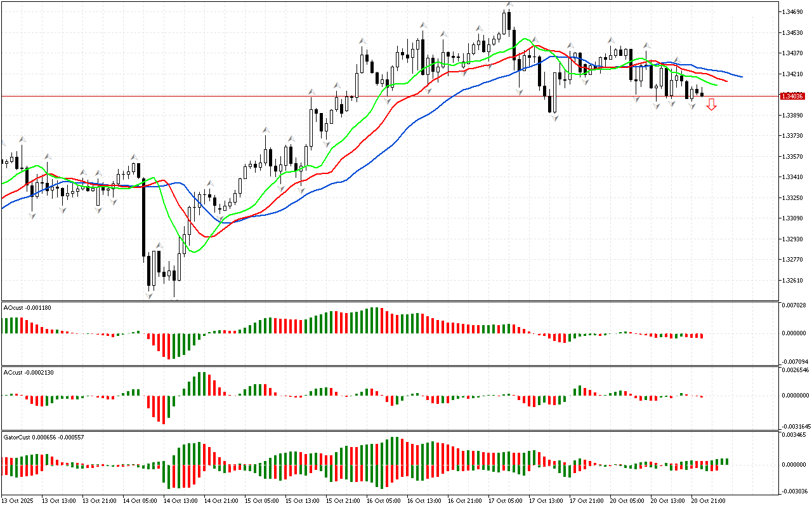Click the 0.007028 value on AO scale
The image size is (812, 508).
794,305
